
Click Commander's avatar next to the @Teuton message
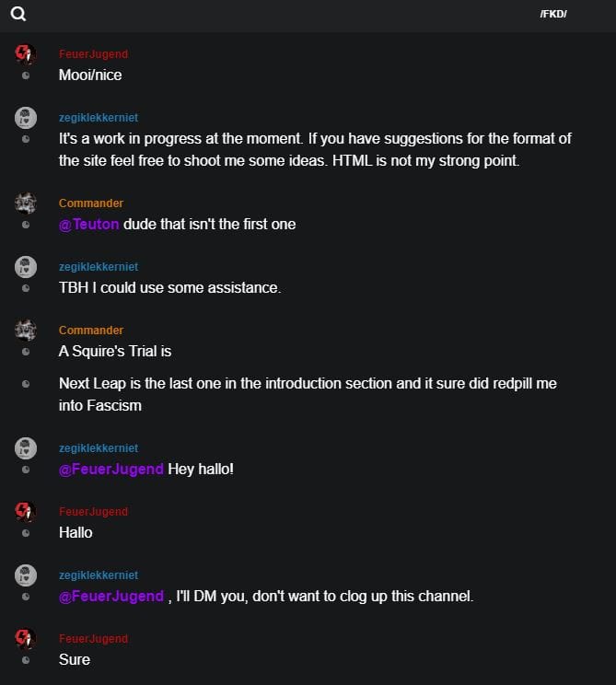26,203
